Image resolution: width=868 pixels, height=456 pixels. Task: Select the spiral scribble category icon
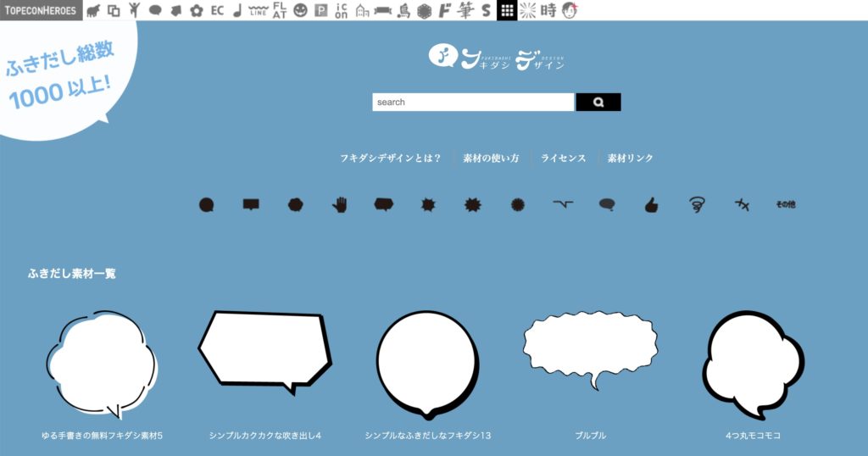point(697,205)
